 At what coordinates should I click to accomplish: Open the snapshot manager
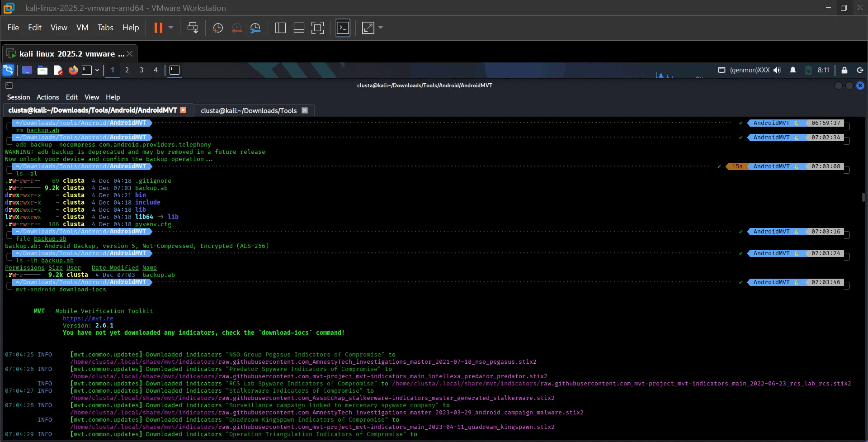point(255,28)
